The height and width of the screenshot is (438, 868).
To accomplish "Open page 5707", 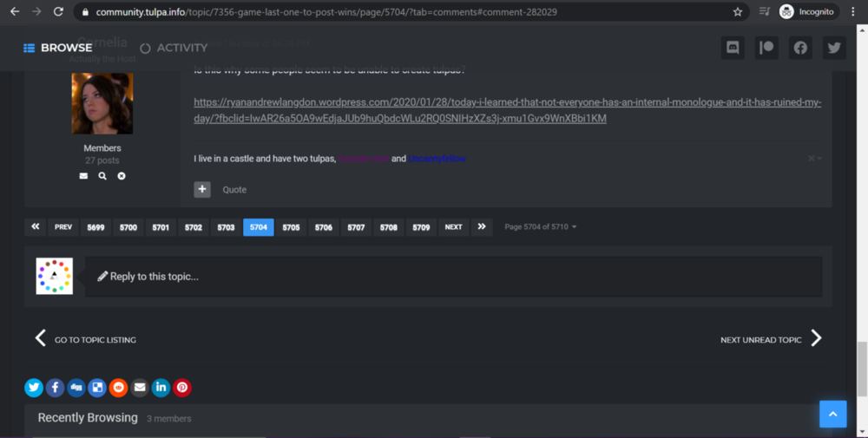I will tap(356, 227).
